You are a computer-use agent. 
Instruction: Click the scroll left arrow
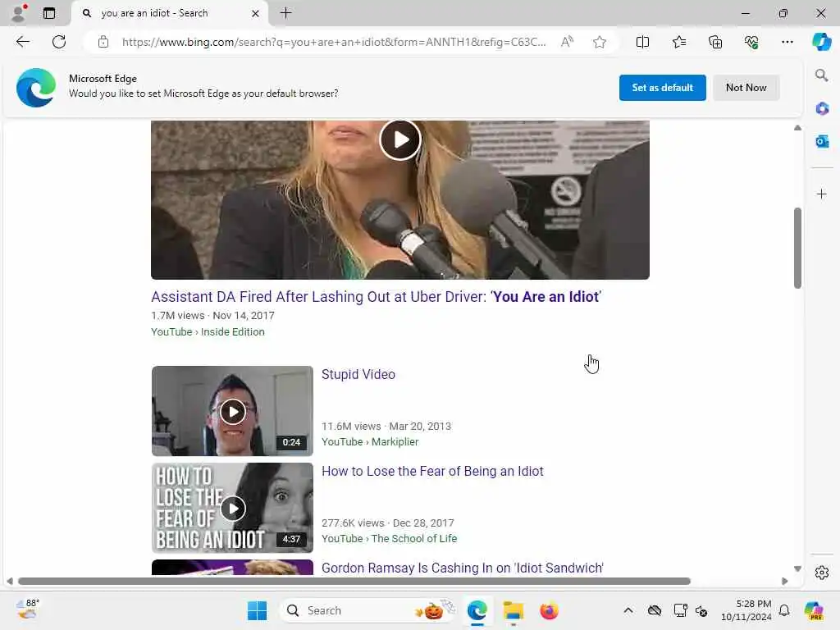[10, 582]
